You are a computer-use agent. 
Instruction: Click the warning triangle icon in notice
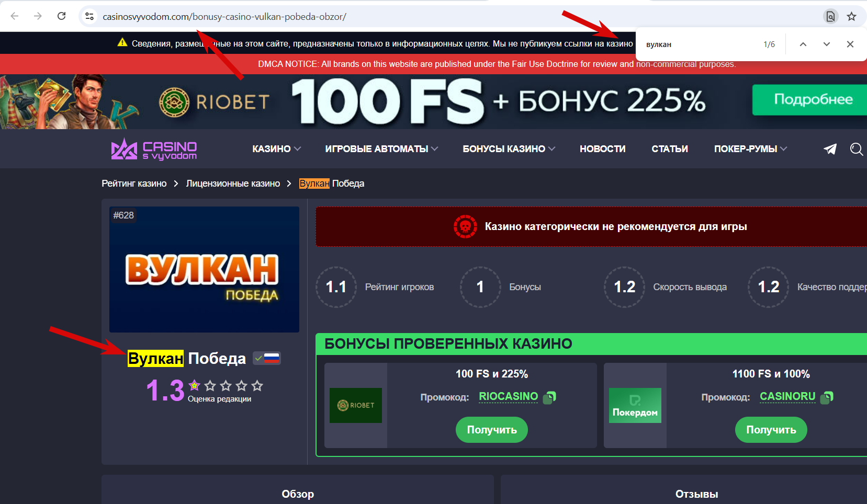coord(122,43)
